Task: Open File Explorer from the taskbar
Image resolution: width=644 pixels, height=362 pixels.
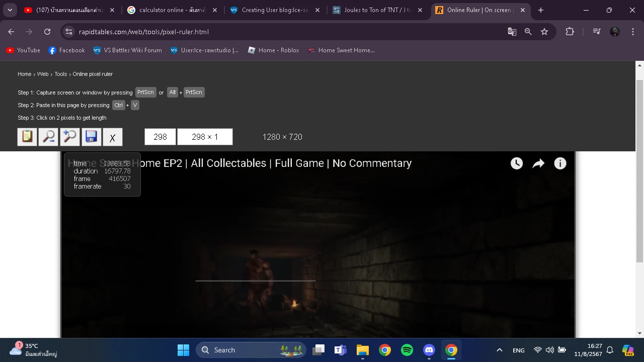Action: (363, 350)
